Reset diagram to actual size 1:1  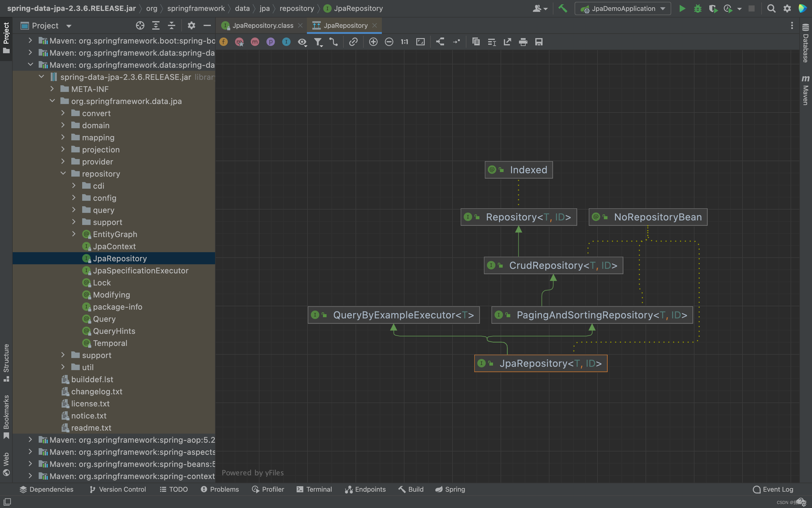pyautogui.click(x=404, y=42)
